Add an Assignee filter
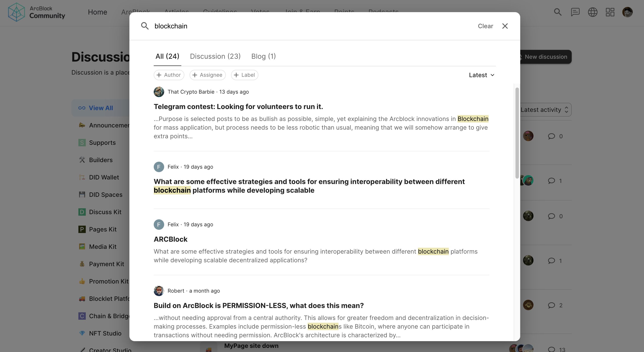644x352 pixels. point(208,75)
